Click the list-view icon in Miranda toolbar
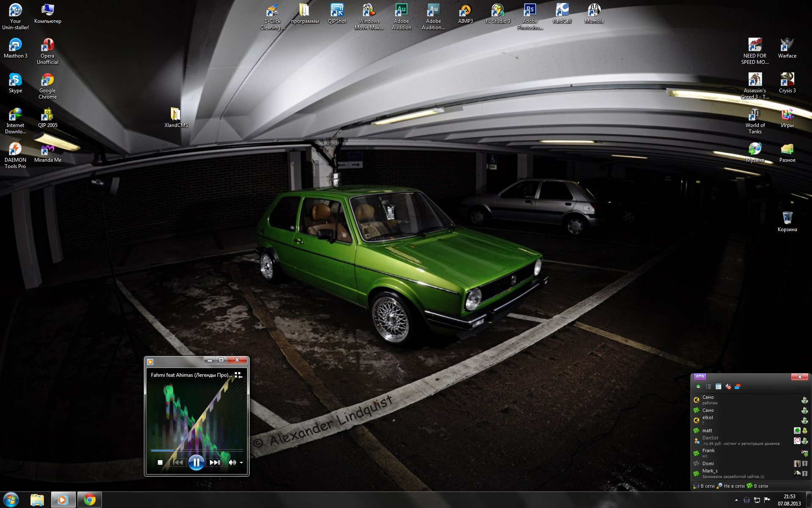Screen dimensions: 812x508 pos(708,387)
